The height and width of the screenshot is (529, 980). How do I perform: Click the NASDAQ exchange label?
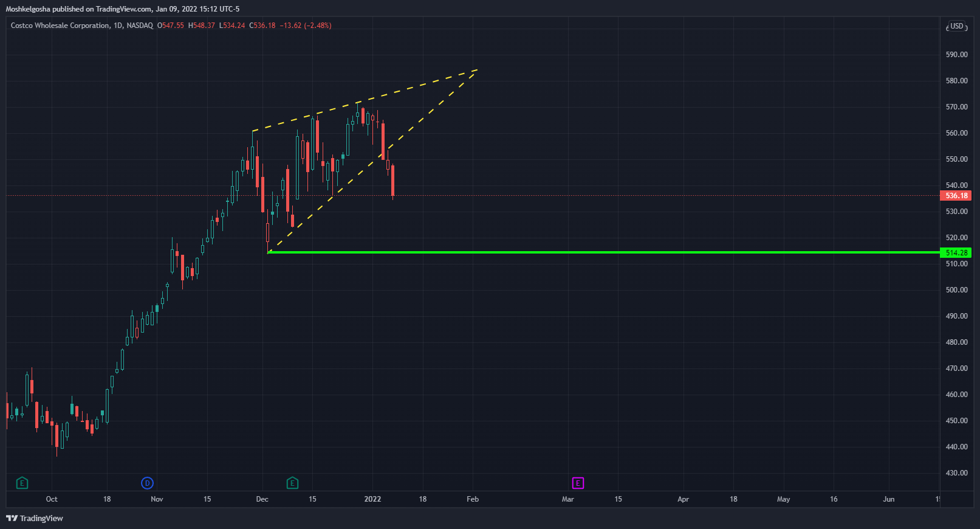pos(140,26)
